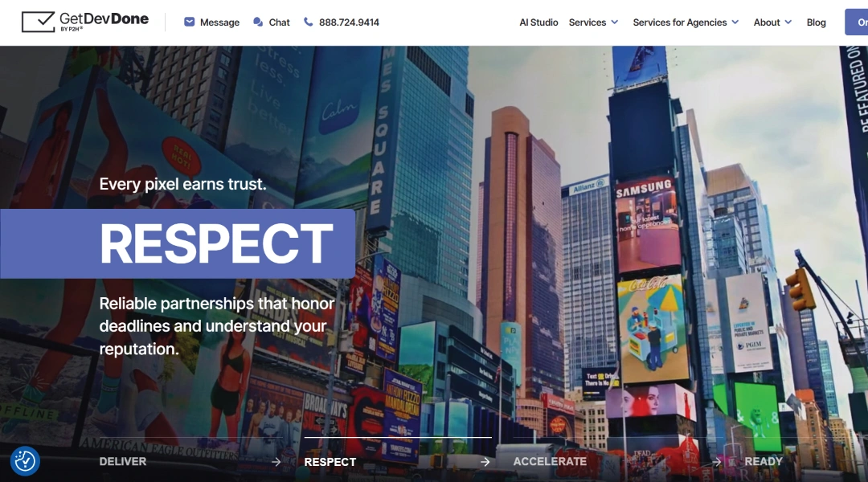Viewport: 868px width, 482px height.
Task: Click the Message envelope icon
Action: point(190,22)
